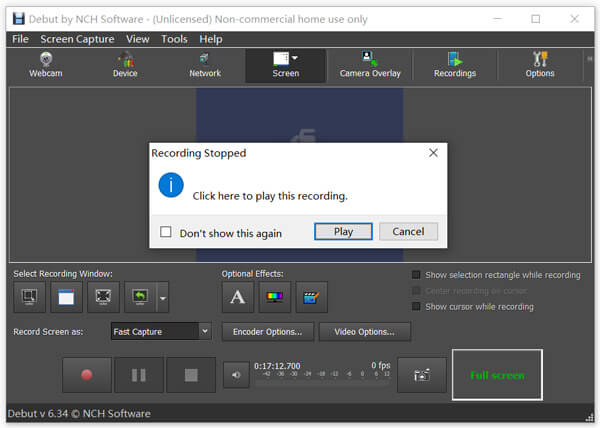The height and width of the screenshot is (428, 600).
Task: Click the Webcam source icon
Action: (45, 65)
